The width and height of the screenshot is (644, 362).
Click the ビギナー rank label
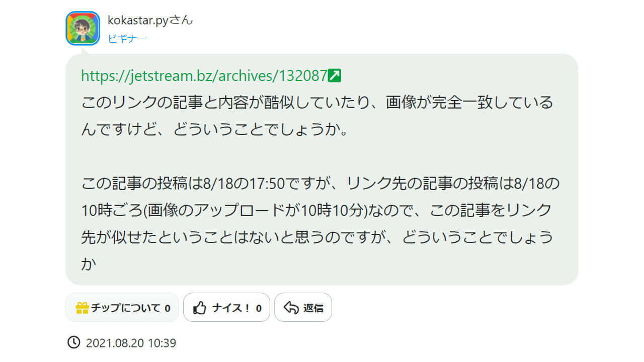tap(127, 39)
